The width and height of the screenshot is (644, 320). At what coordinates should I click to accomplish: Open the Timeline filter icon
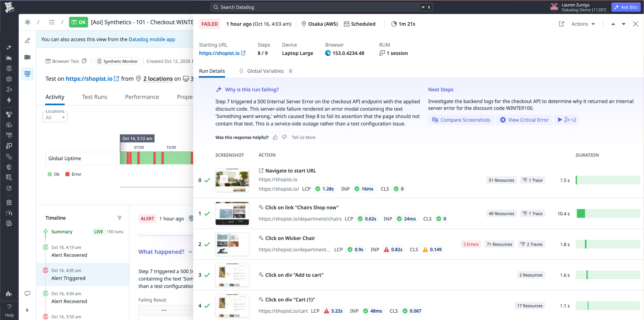119,218
